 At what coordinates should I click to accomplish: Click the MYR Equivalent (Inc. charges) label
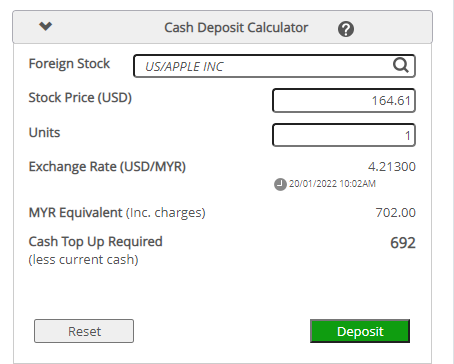coord(117,213)
